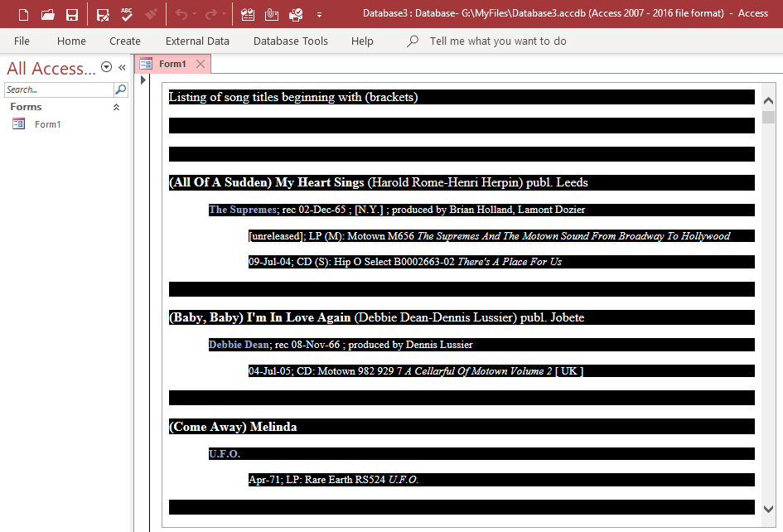Viewport: 783px width, 532px height.
Task: Open the Database Tools tab
Action: pos(291,41)
